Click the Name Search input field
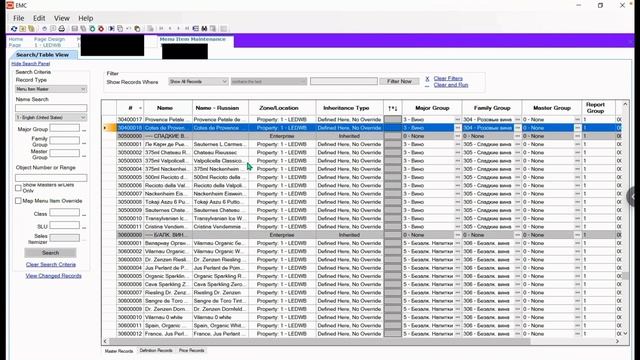Screen dimensions: 640x360 [51, 108]
